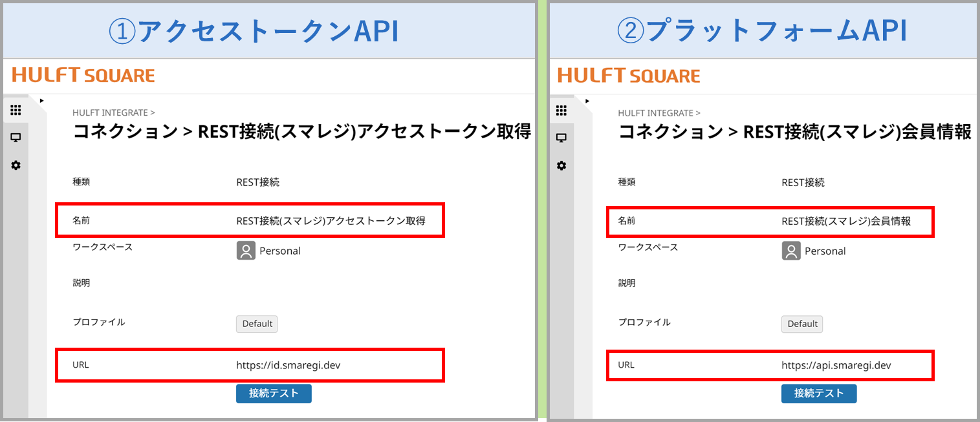Open HULFT INTEGRATE breadcrumb in left panel
Viewport: 980px width, 422px height.
coord(111,113)
